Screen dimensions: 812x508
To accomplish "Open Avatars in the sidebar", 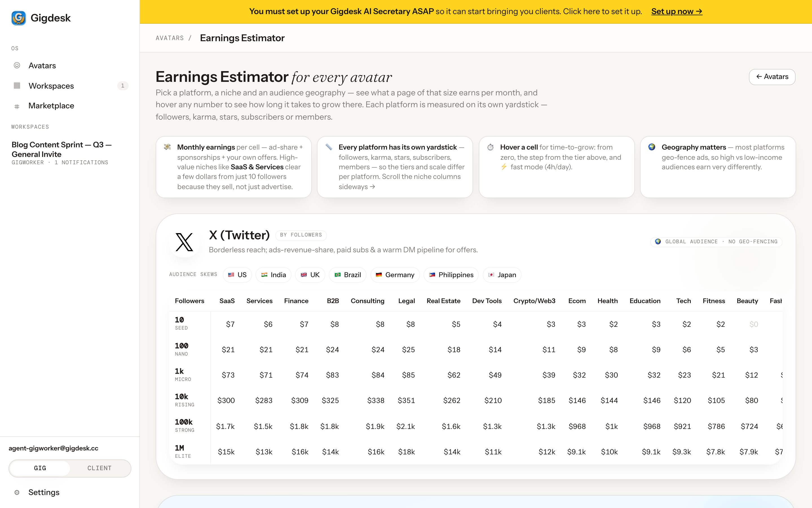I will [x=70, y=65].
